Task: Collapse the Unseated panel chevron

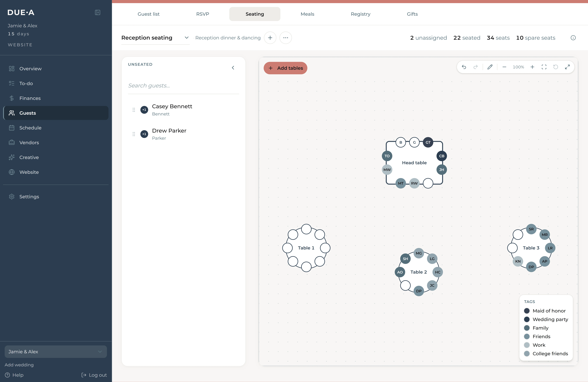Action: point(233,68)
